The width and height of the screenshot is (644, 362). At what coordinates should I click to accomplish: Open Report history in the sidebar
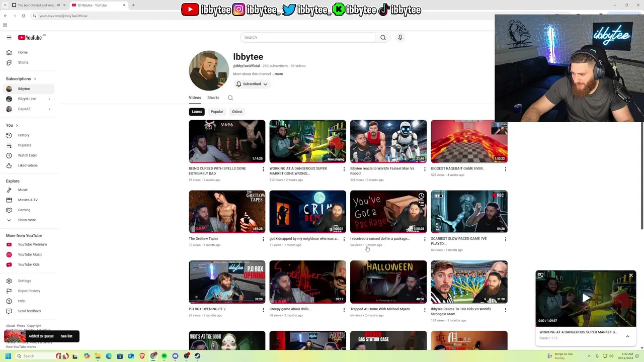pyautogui.click(x=29, y=291)
